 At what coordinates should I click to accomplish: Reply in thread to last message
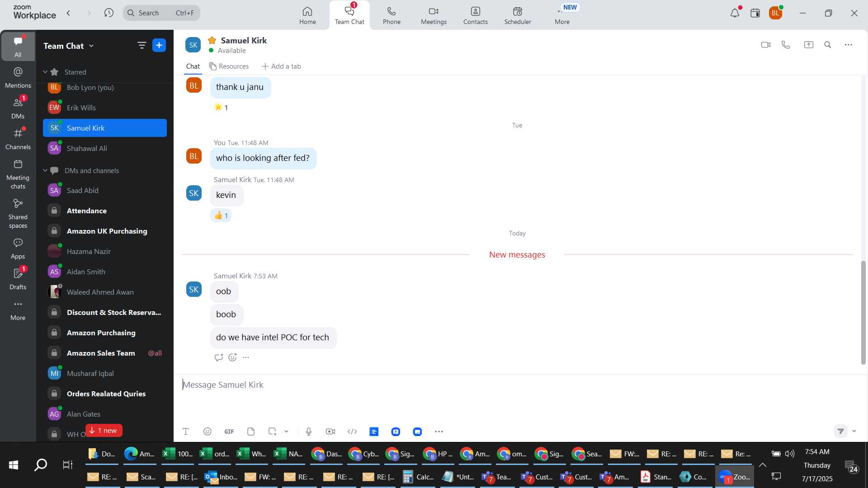(x=219, y=357)
